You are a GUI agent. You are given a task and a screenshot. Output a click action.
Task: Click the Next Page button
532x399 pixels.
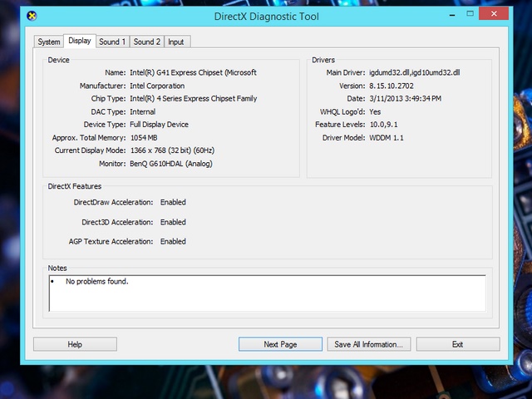coord(280,344)
